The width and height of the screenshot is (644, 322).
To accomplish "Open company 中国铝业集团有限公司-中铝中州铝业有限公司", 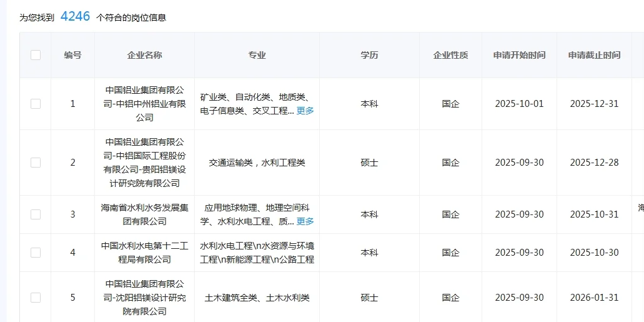I will click(144, 104).
